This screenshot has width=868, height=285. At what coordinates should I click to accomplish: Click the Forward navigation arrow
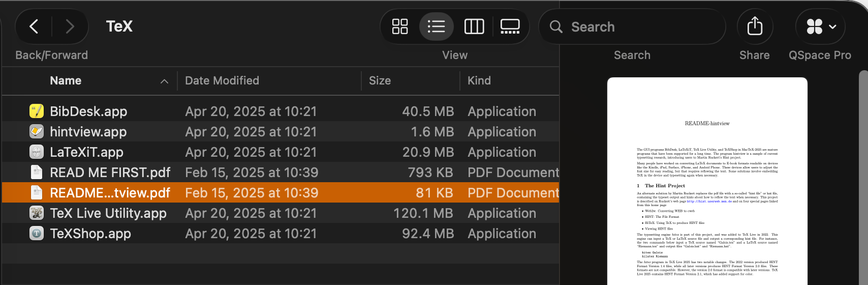click(x=70, y=26)
